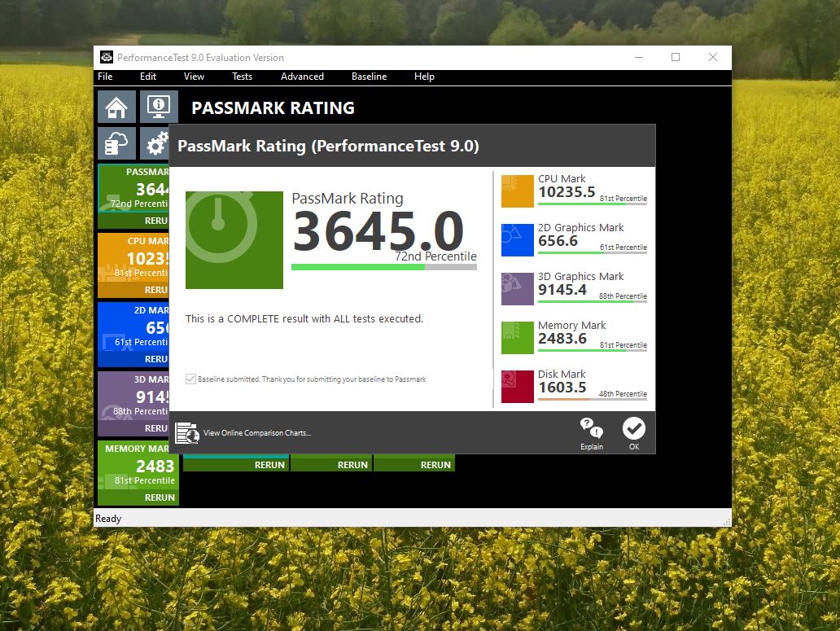This screenshot has height=631, width=840.
Task: Open the Home screen icon
Action: coord(116,107)
